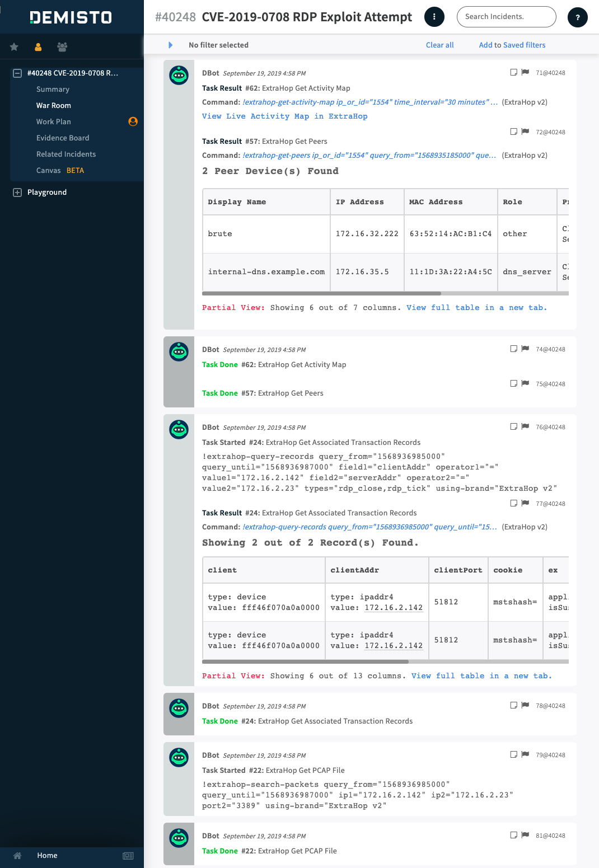Flag entry 75@40248 with the flag icon

pos(525,383)
